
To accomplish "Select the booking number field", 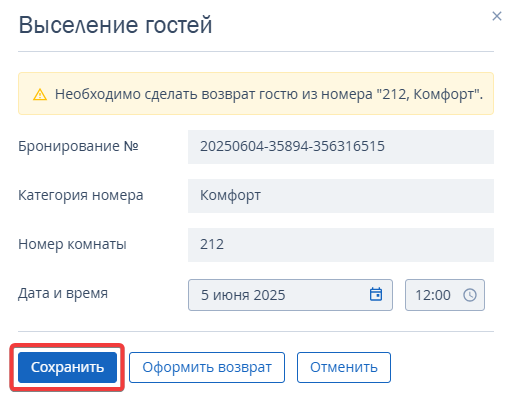I will pyautogui.click(x=341, y=147).
